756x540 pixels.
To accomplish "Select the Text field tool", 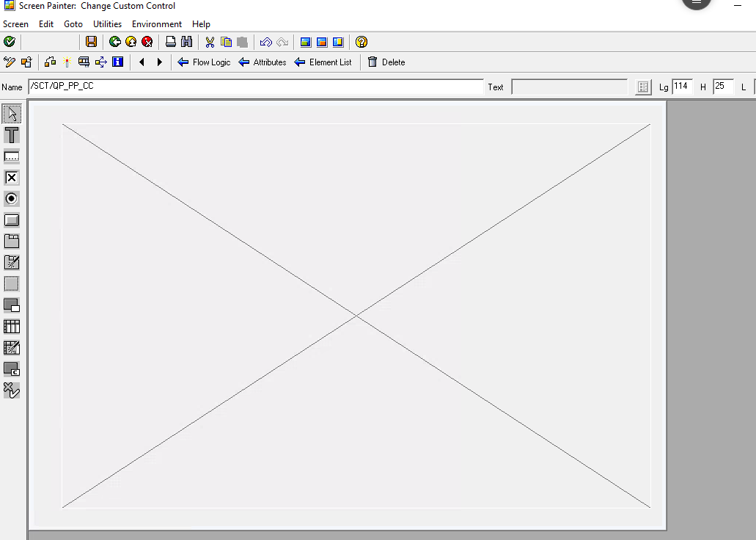I will pos(12,135).
